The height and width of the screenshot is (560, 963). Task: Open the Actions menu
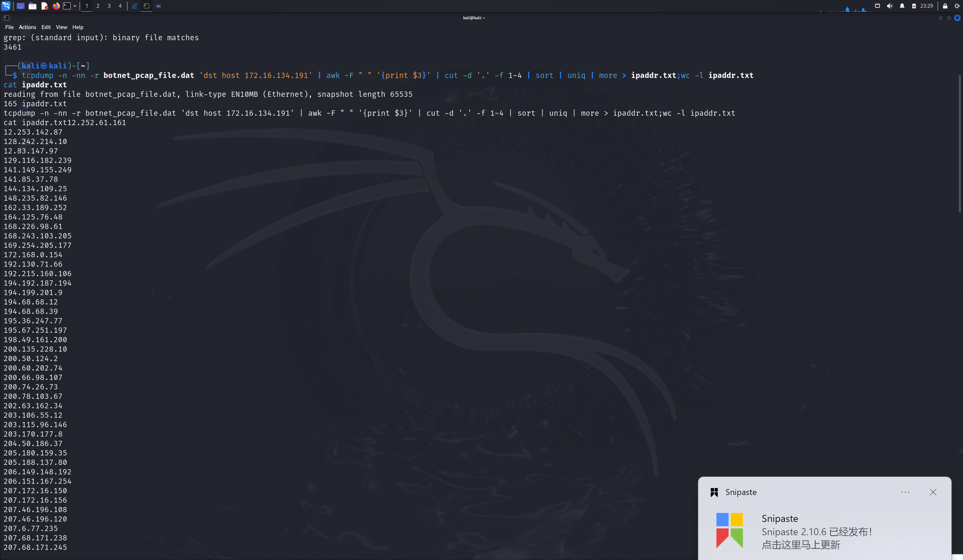tap(28, 27)
